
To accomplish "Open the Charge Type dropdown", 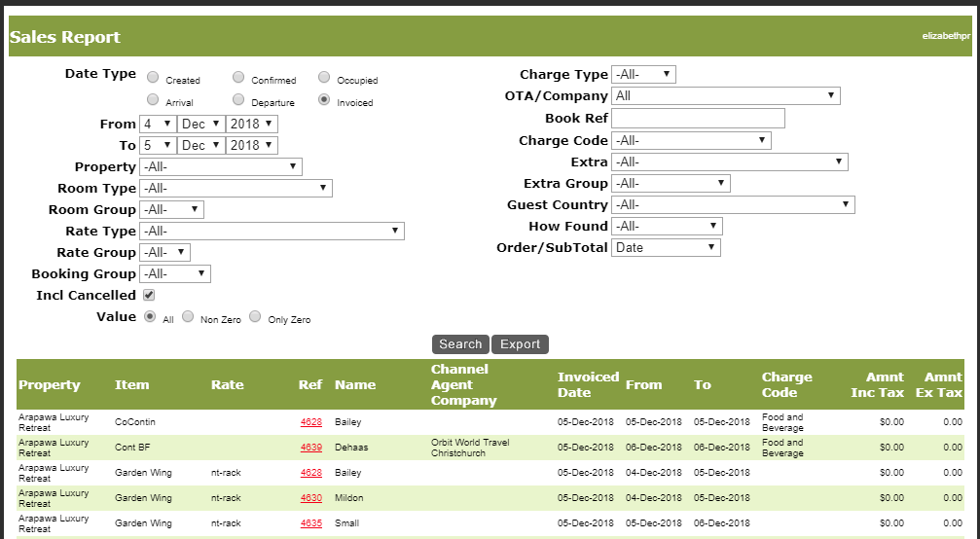I will click(x=643, y=74).
